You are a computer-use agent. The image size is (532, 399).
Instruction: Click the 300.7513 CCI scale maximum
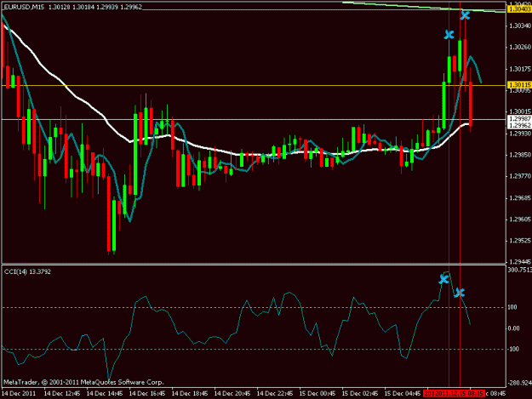tap(519, 270)
